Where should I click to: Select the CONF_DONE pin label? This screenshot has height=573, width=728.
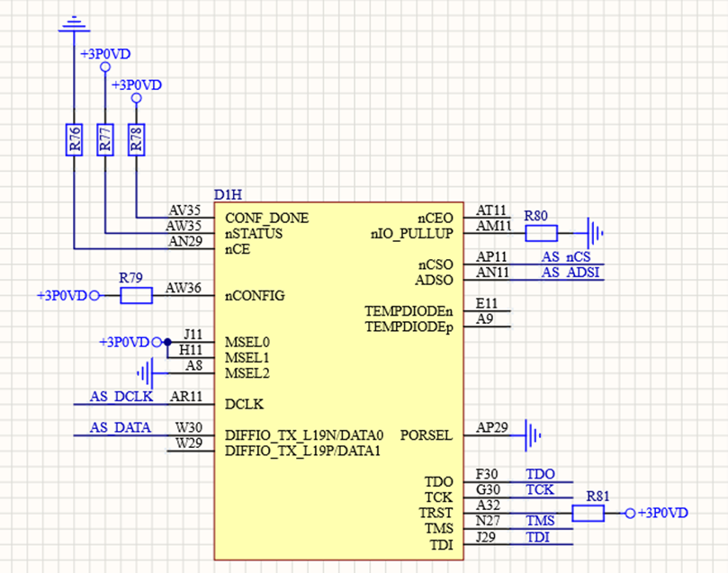(x=266, y=218)
